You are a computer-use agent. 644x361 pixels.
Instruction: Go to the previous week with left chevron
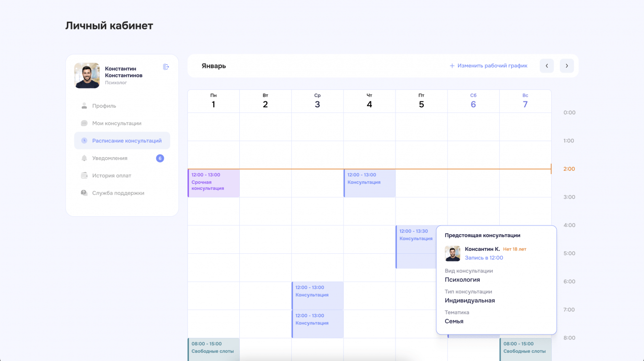tap(547, 66)
